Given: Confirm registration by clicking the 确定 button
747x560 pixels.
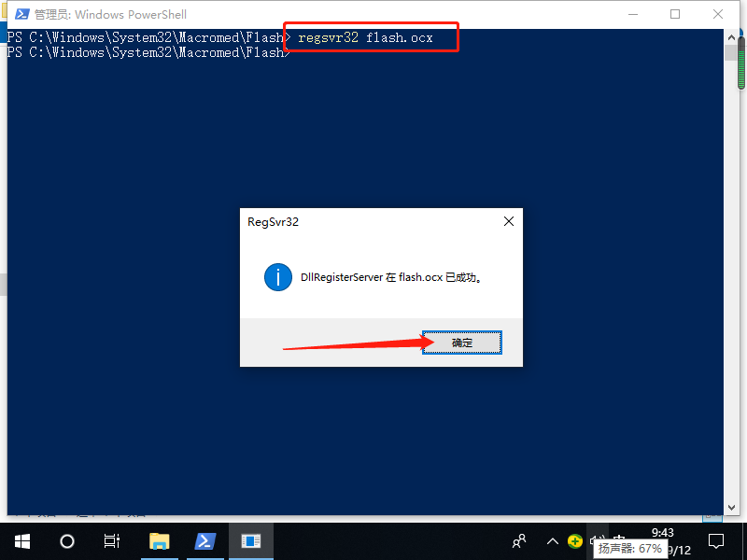Looking at the screenshot, I should coord(461,342).
